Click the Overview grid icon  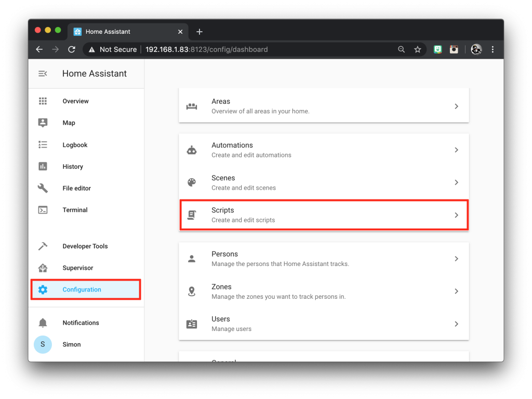coord(43,101)
